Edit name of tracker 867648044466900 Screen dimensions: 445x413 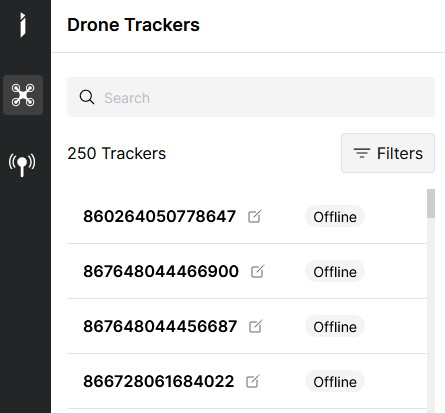tap(257, 271)
